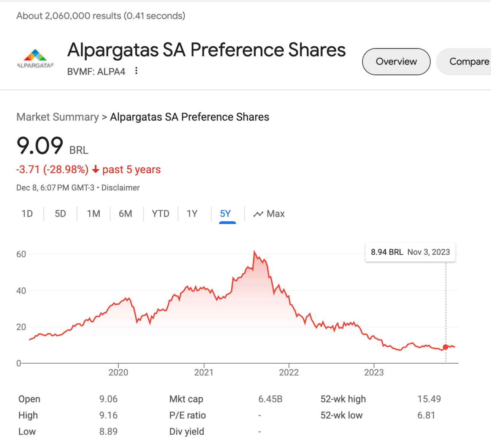Show the 6M price history
Viewport: 491px width, 448px height.
click(x=125, y=214)
